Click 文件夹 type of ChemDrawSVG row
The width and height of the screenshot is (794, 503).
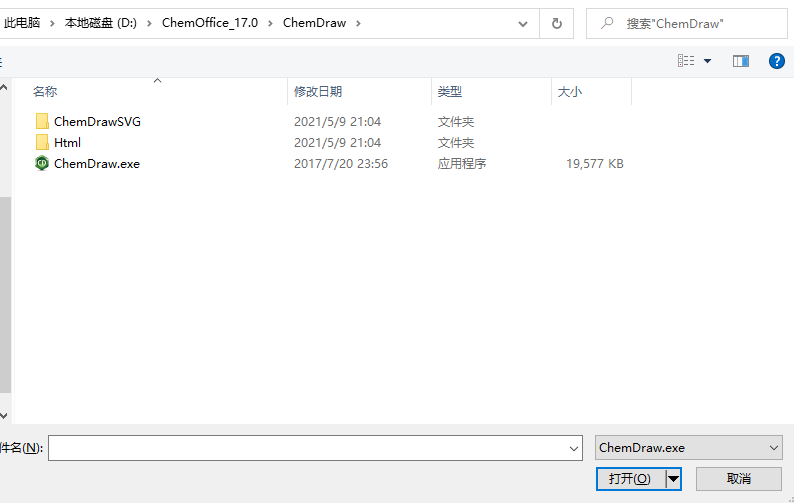(456, 122)
